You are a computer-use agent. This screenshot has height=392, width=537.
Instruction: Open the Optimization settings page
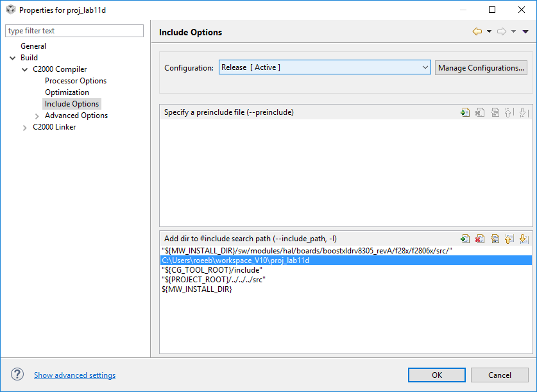click(67, 92)
